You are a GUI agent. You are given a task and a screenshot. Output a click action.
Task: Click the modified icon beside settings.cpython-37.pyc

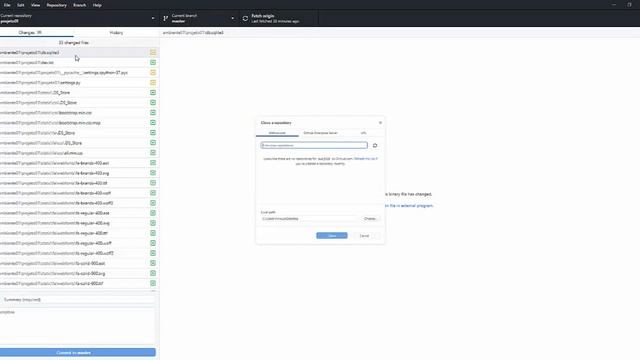[x=153, y=72]
